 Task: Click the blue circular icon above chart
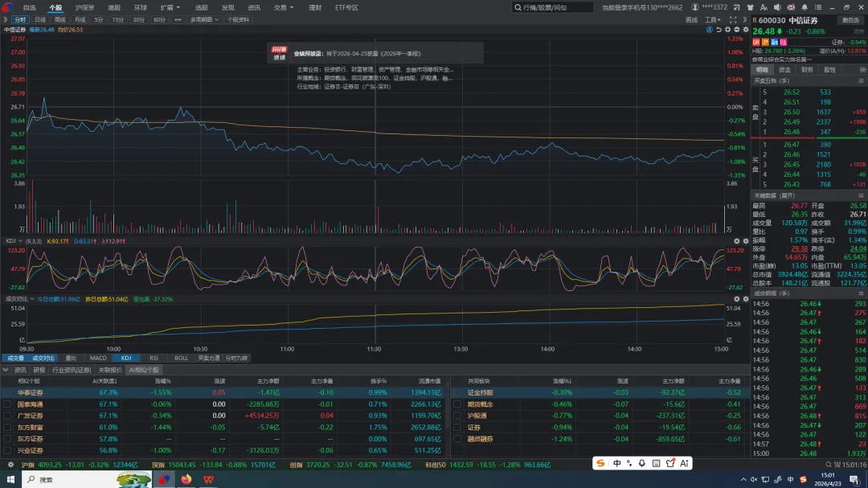click(x=710, y=30)
